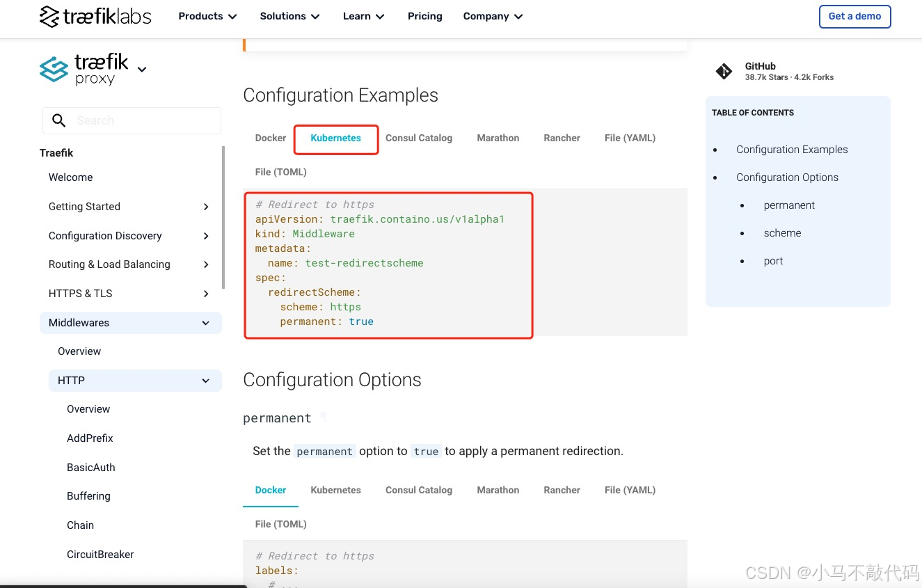Open the CircuitBreaker middleware page
Image resolution: width=922 pixels, height=588 pixels.
coord(100,555)
